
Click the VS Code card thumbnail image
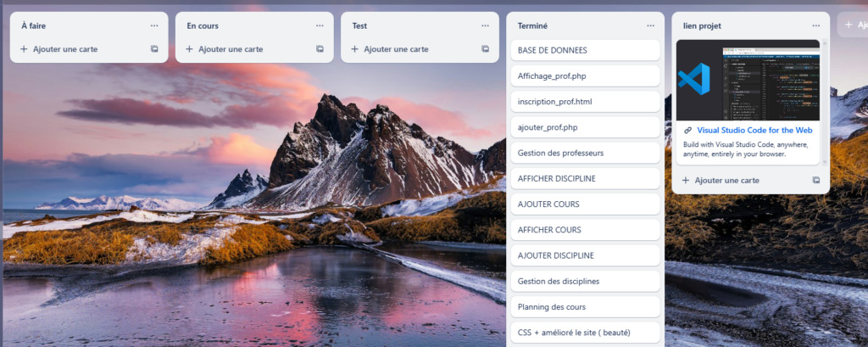748,79
